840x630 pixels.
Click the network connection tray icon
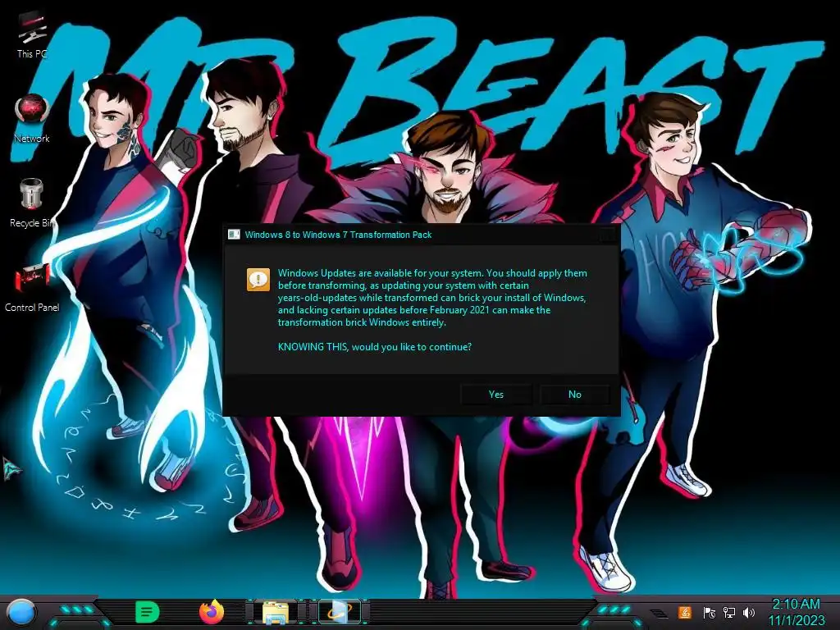pyautogui.click(x=728, y=612)
